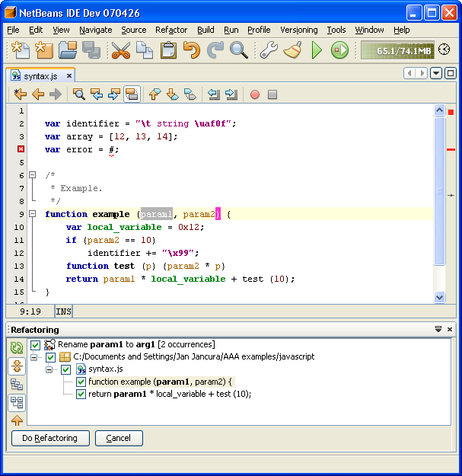Toggle the Highlight Search editor button
This screenshot has width=462, height=476.
(x=132, y=94)
